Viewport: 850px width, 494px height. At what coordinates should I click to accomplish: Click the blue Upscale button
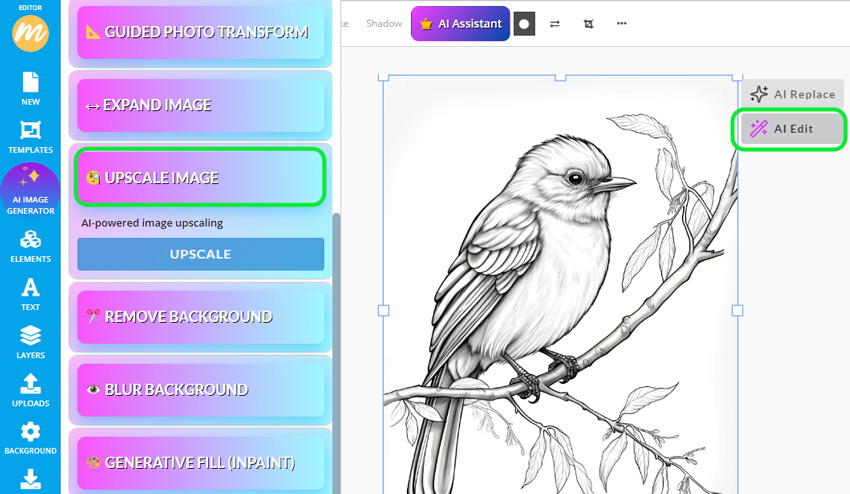[x=201, y=254]
